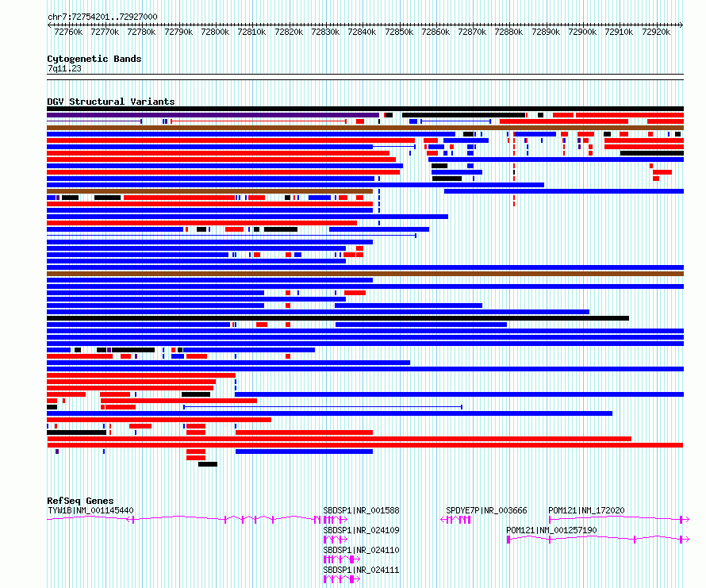Open the SBDSP1|NR_024109 gene label
706x588 pixels.
click(x=361, y=530)
